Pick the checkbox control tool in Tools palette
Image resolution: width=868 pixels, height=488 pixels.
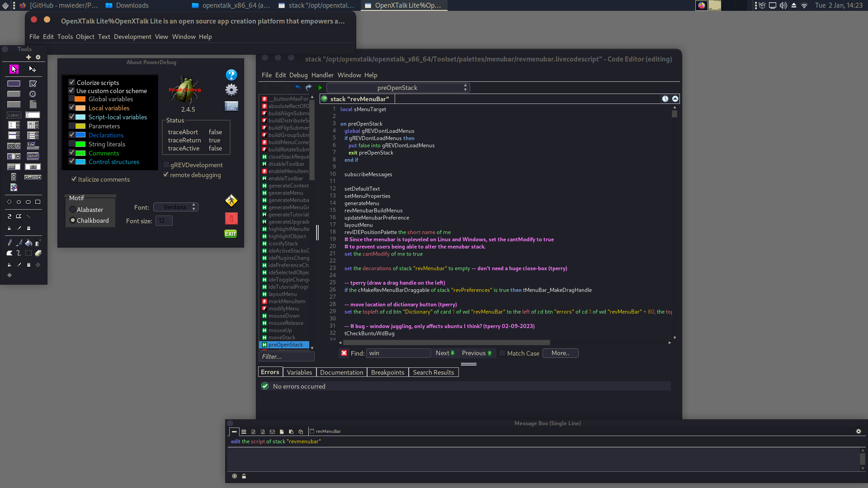[x=33, y=84]
